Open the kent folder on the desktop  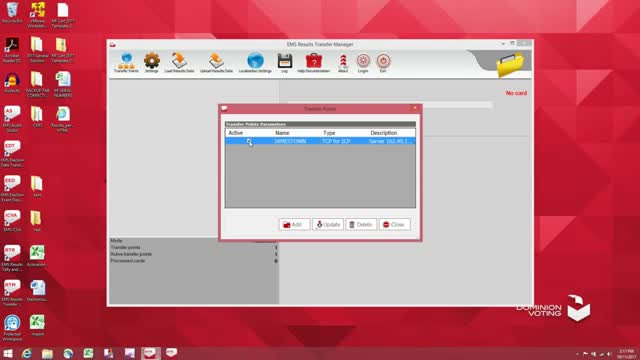(37, 187)
